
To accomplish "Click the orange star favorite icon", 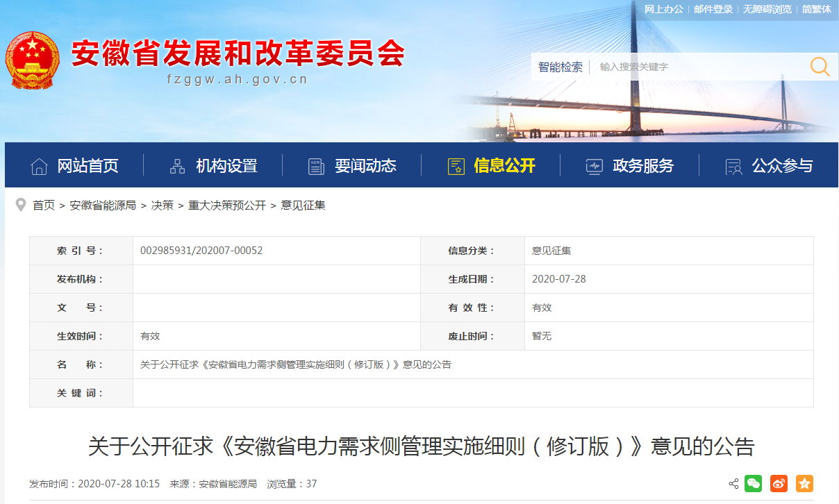I will (x=804, y=484).
